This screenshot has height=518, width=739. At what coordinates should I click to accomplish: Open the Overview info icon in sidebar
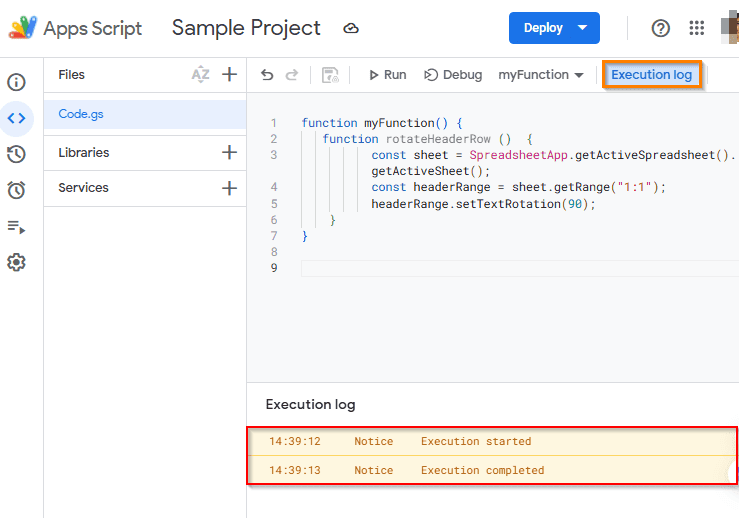coord(16,82)
